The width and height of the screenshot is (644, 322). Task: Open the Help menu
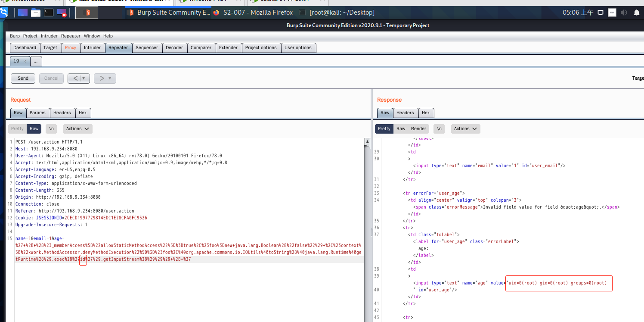pyautogui.click(x=108, y=36)
